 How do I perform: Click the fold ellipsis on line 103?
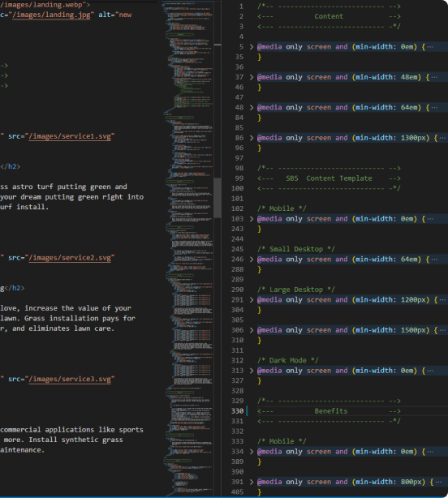pos(430,219)
